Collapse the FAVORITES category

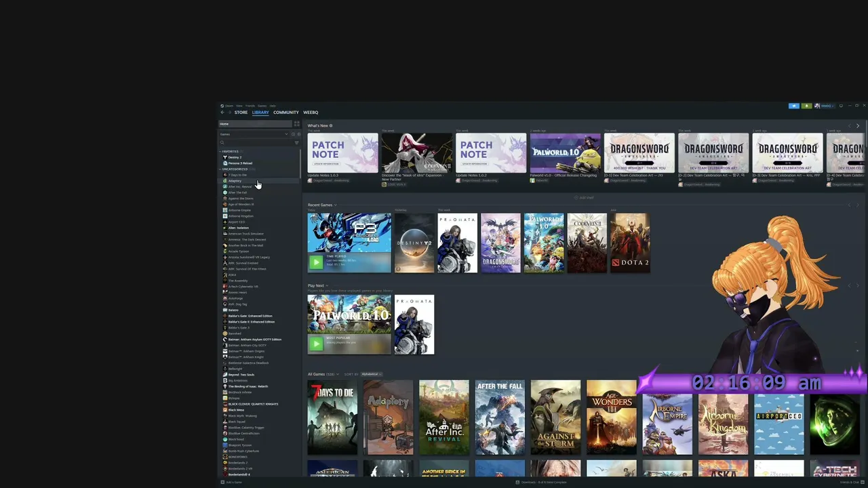[x=230, y=151]
